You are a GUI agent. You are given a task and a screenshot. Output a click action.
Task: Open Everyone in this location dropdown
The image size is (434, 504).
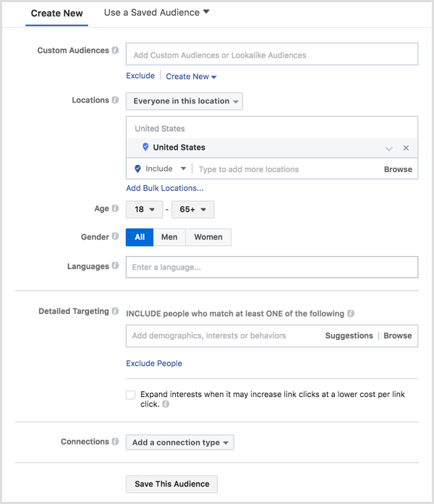184,101
